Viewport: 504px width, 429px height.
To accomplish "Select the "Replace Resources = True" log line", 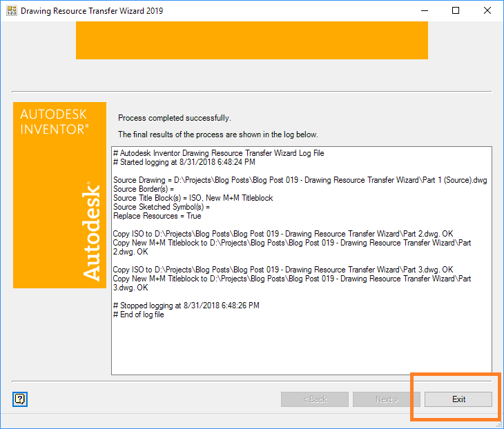I will (157, 216).
